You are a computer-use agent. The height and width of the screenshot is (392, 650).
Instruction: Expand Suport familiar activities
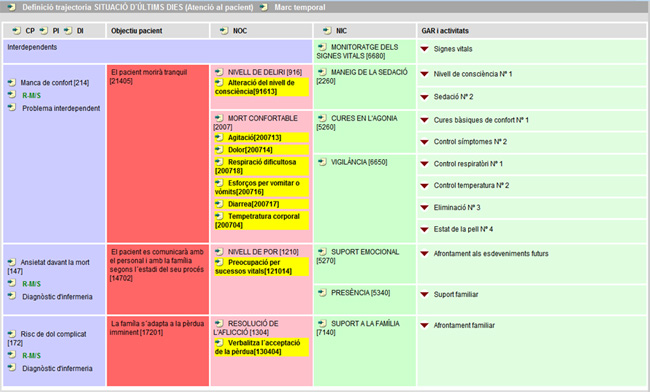click(x=424, y=295)
